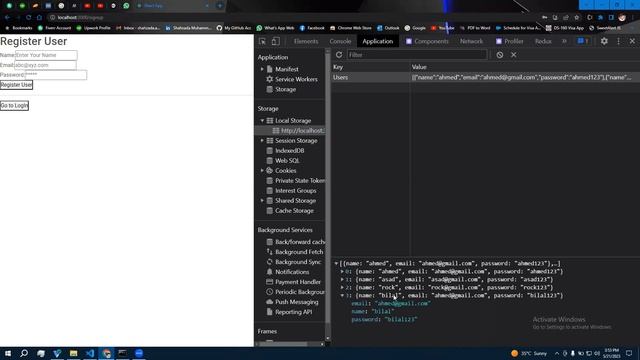The image size is (640, 360).
Task: Click the Password input field
Action: [x=56, y=75]
